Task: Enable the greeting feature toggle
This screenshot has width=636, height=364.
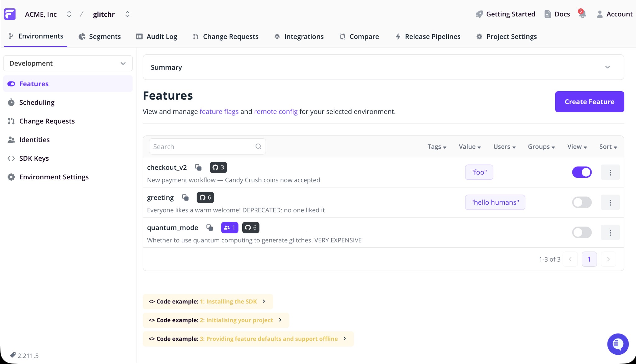Action: (582, 202)
